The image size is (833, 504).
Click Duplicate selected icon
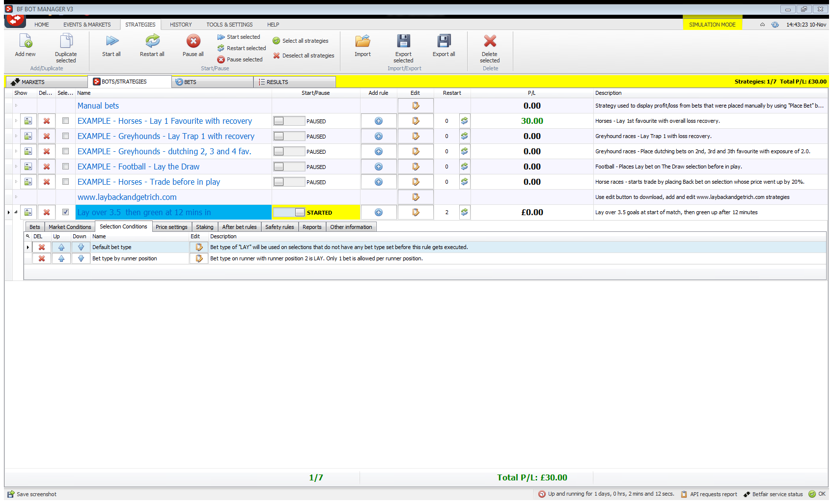tap(66, 41)
